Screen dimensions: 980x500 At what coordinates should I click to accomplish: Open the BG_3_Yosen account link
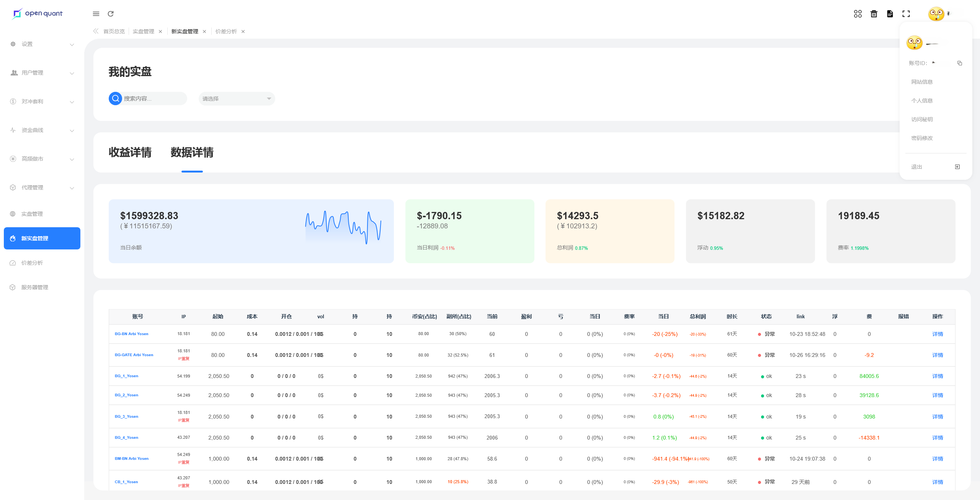(126, 417)
